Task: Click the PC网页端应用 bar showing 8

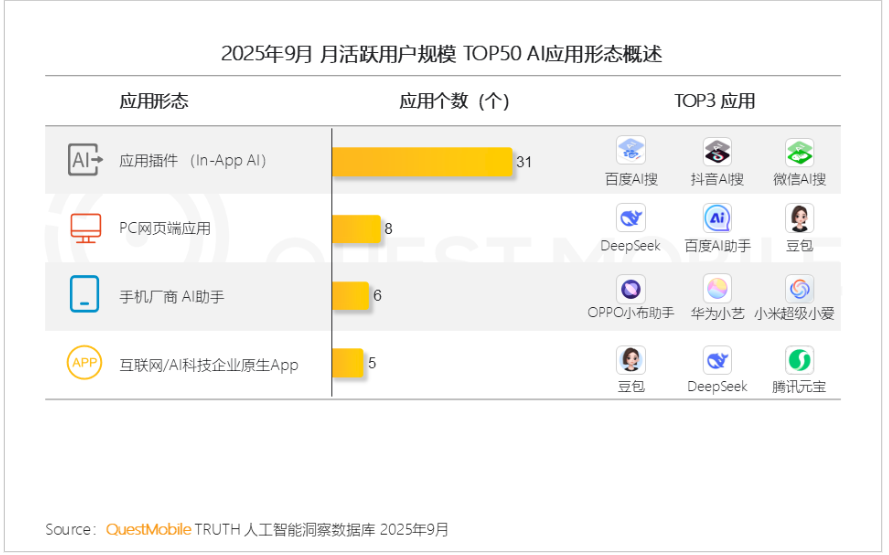Action: click(x=356, y=229)
